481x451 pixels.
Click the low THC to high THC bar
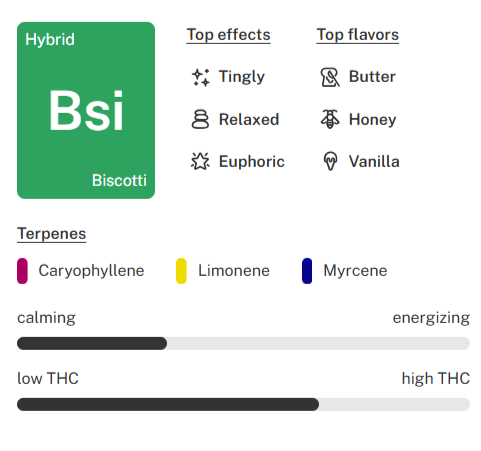tap(243, 404)
